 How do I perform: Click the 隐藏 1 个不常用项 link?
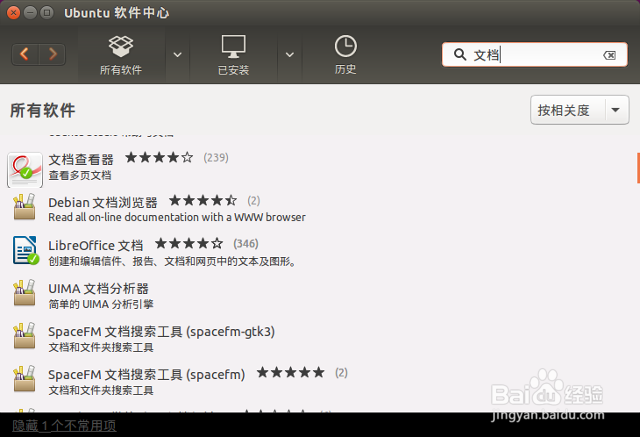[x=64, y=426]
